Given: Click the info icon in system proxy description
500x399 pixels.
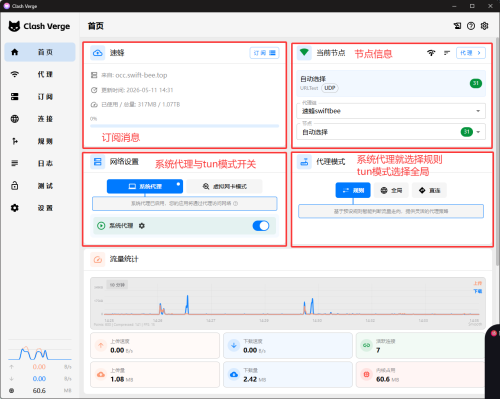Looking at the screenshot, I should pyautogui.click(x=236, y=203).
